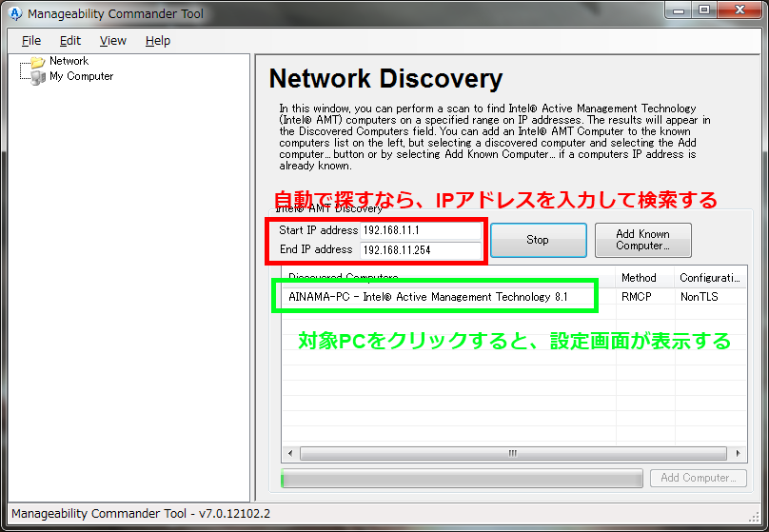Click the Network Discovery heading
This screenshot has height=532, width=769.
tap(386, 78)
